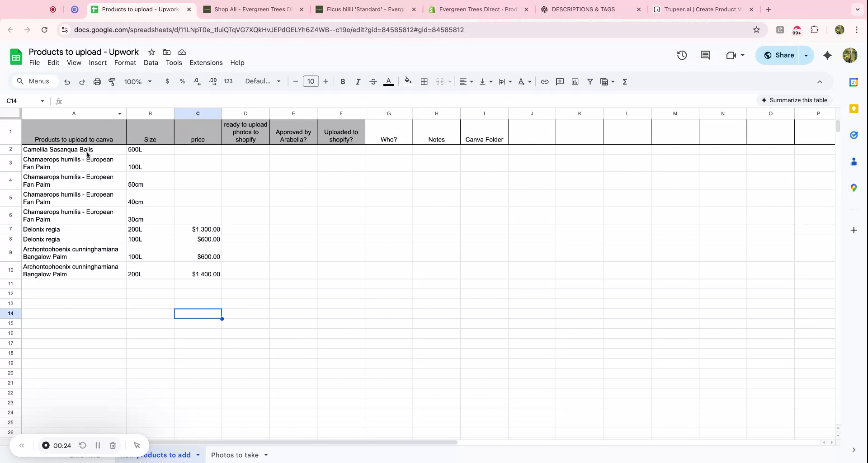
Task: Expand the Share button options arrow
Action: 807,55
